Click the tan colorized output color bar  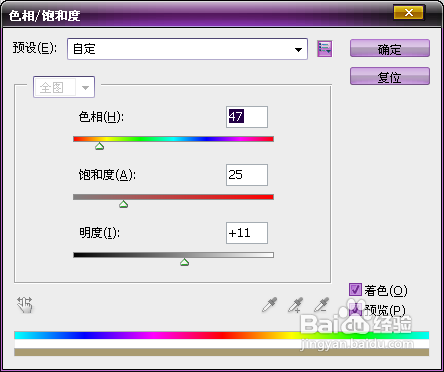coord(221,352)
